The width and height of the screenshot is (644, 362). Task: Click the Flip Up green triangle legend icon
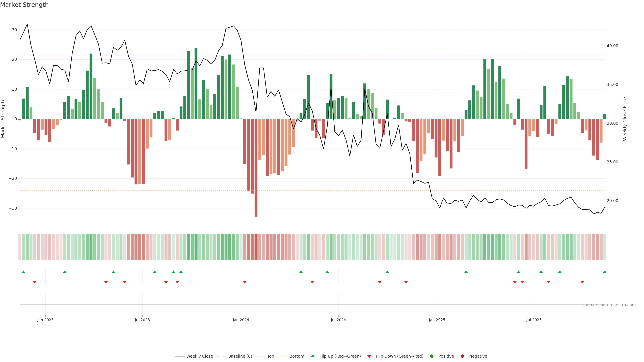[x=312, y=356]
